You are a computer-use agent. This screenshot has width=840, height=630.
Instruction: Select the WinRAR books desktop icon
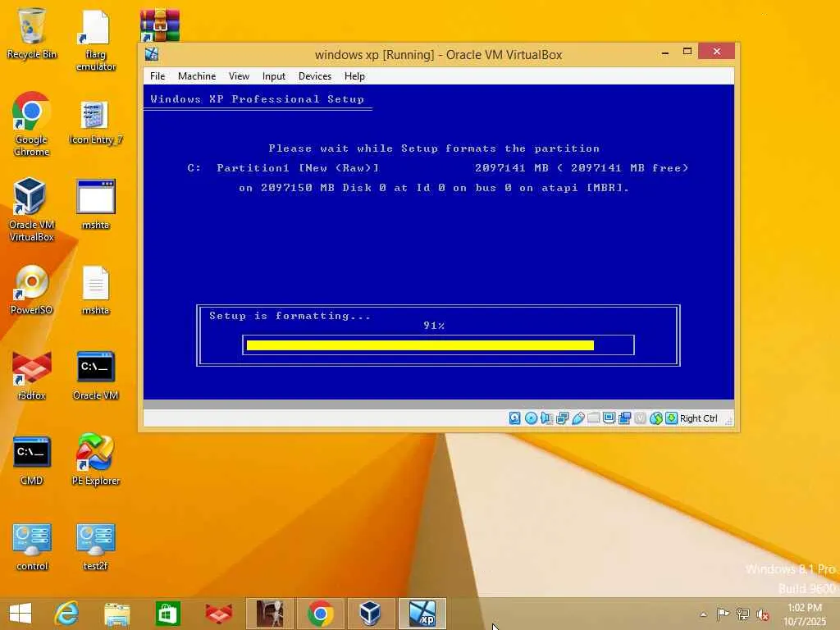pyautogui.click(x=160, y=25)
